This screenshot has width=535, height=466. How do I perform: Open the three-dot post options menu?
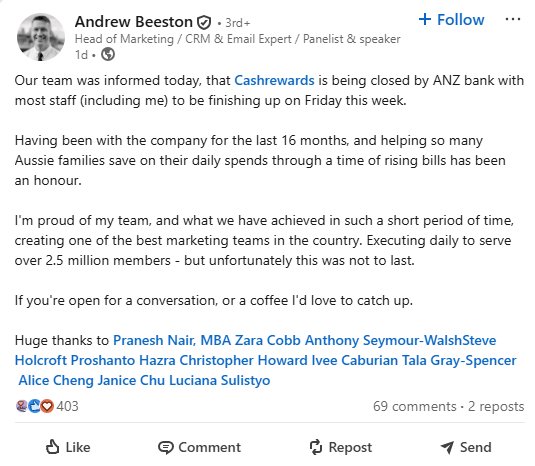[513, 19]
